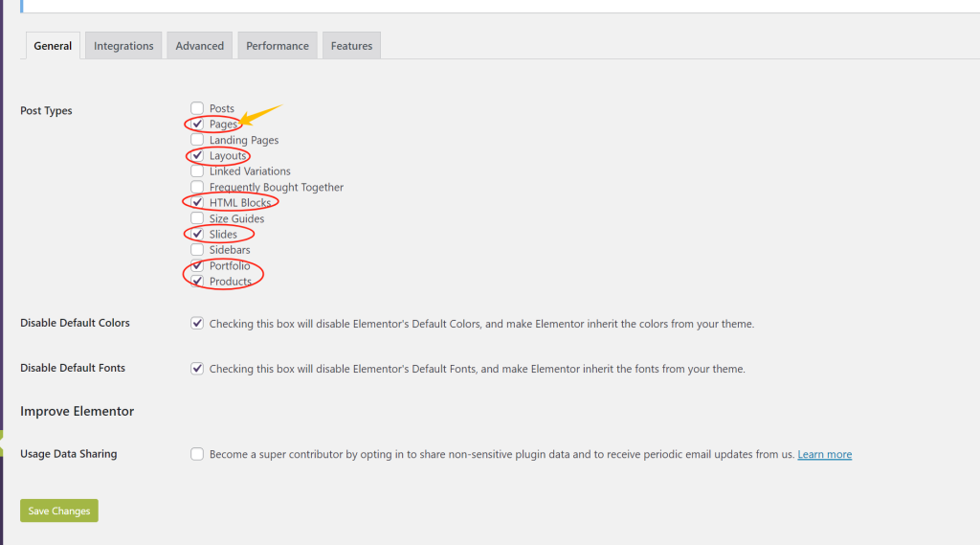The width and height of the screenshot is (980, 545).
Task: Uncheck the HTML Blocks option
Action: 197,202
